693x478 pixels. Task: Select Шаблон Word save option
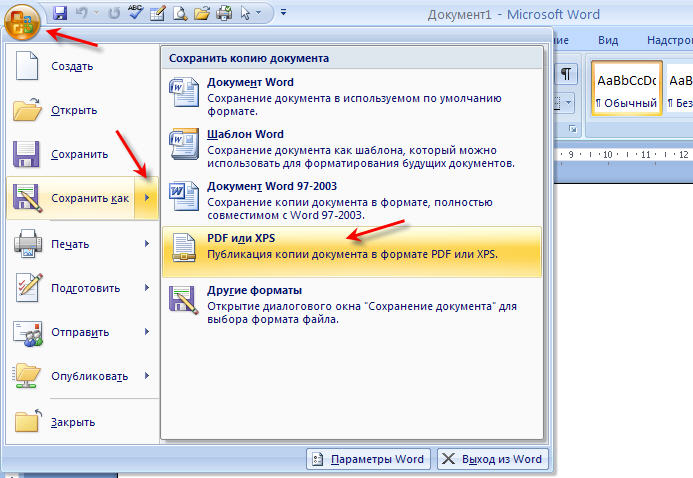pyautogui.click(x=352, y=148)
